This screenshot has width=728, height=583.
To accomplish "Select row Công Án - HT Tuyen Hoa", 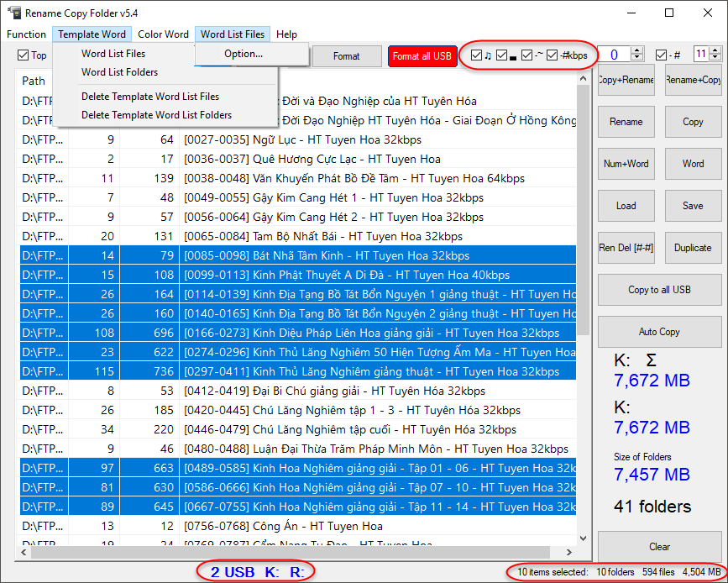I will (297, 527).
